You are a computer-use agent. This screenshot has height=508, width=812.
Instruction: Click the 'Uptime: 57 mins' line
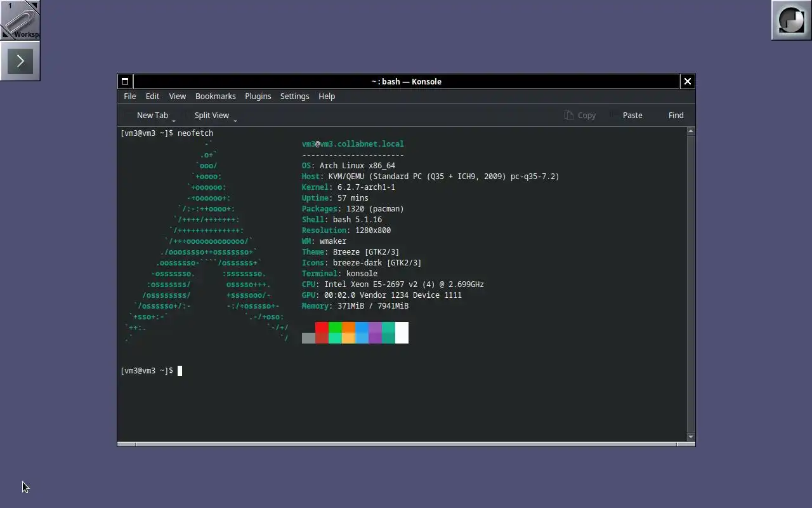coord(335,198)
